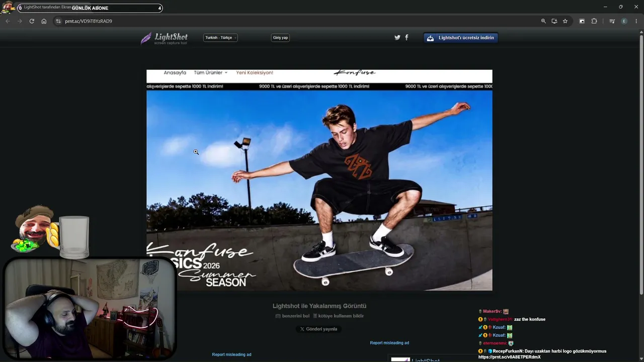This screenshot has width=644, height=362.
Task: Click kötüye kullanım bildir link
Action: pyautogui.click(x=338, y=316)
